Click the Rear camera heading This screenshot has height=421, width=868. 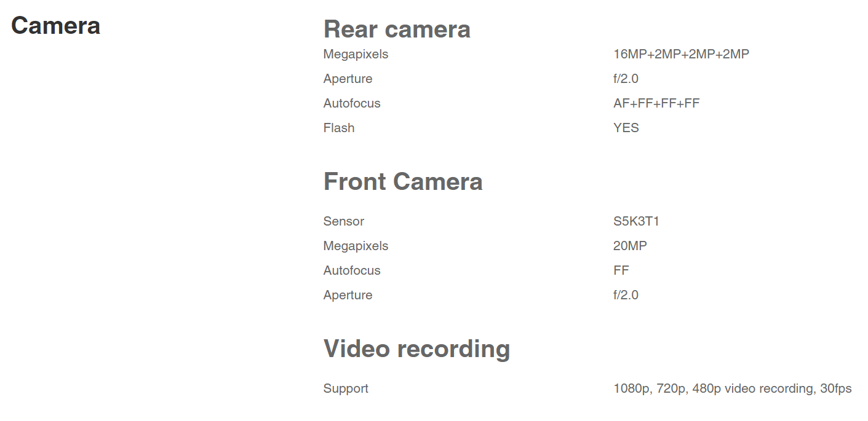pyautogui.click(x=397, y=30)
